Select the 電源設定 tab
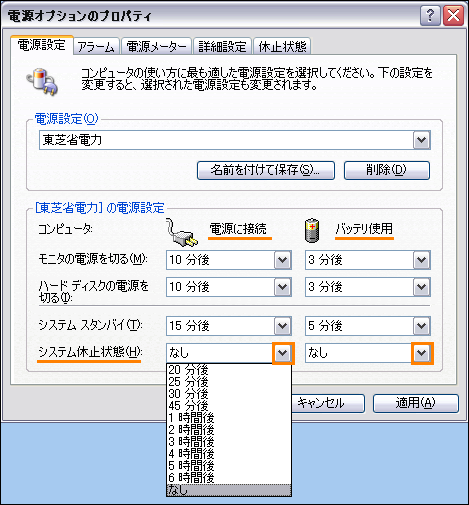This screenshot has height=505, width=469. [42, 45]
